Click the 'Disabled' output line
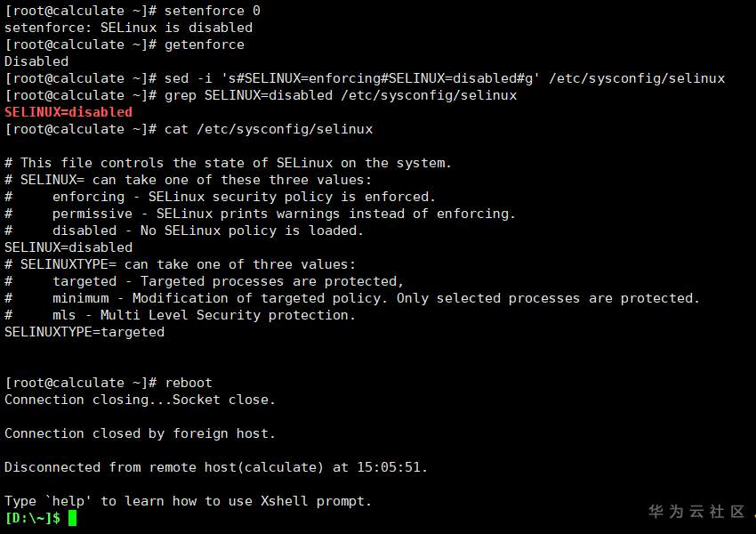The width and height of the screenshot is (756, 534). (36, 61)
